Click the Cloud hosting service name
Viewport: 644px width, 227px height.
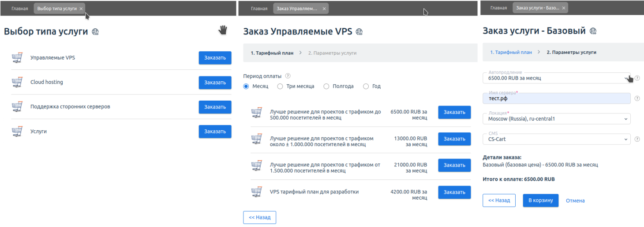[47, 82]
